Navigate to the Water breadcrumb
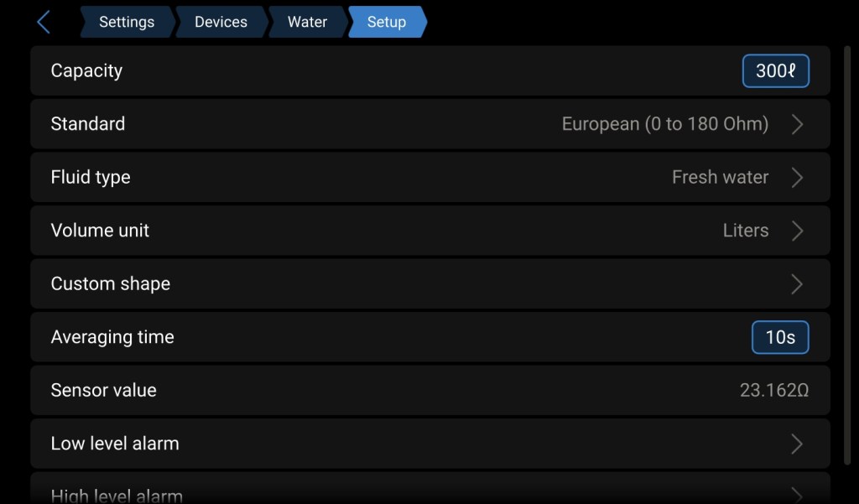The width and height of the screenshot is (859, 504). click(x=307, y=23)
